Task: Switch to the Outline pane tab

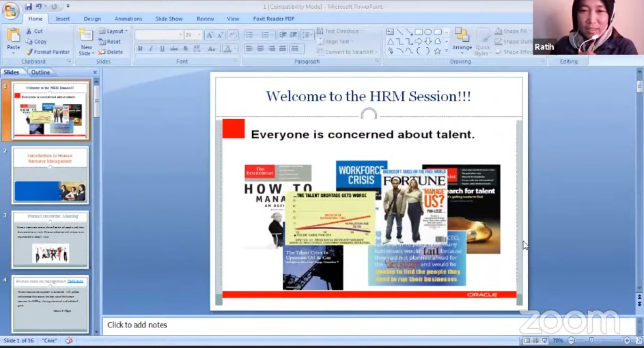Action: [40, 72]
